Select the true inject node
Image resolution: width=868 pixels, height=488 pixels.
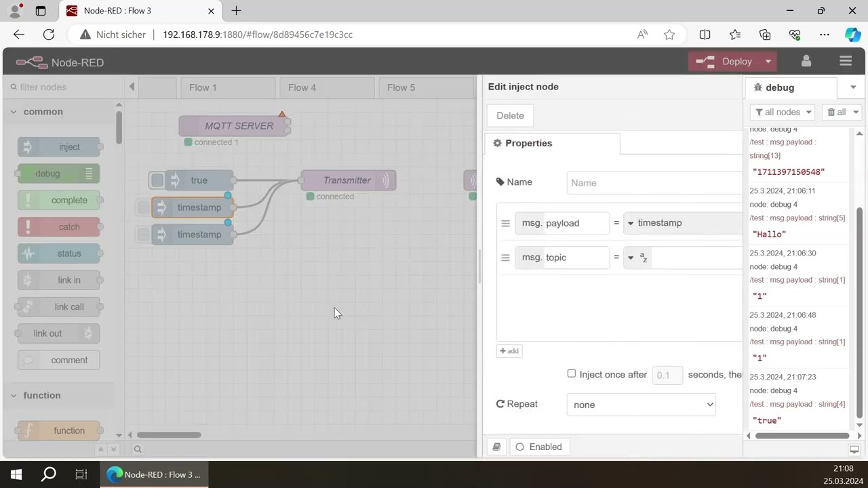click(199, 180)
